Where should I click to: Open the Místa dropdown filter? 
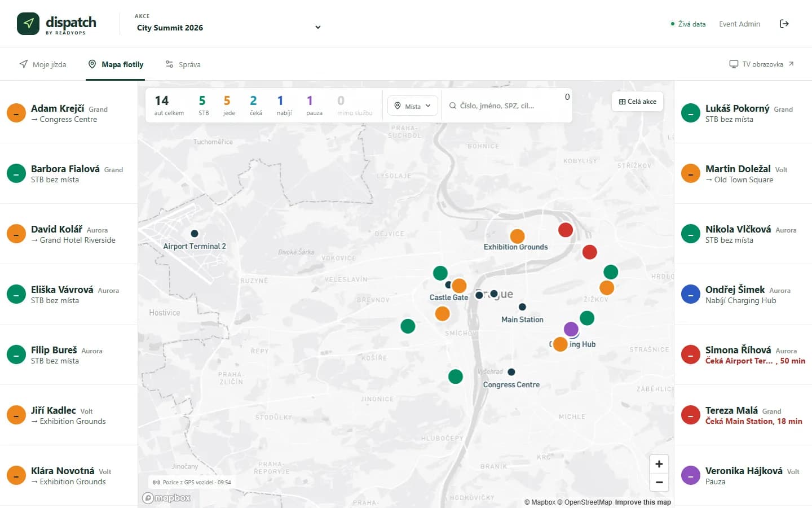coord(413,106)
